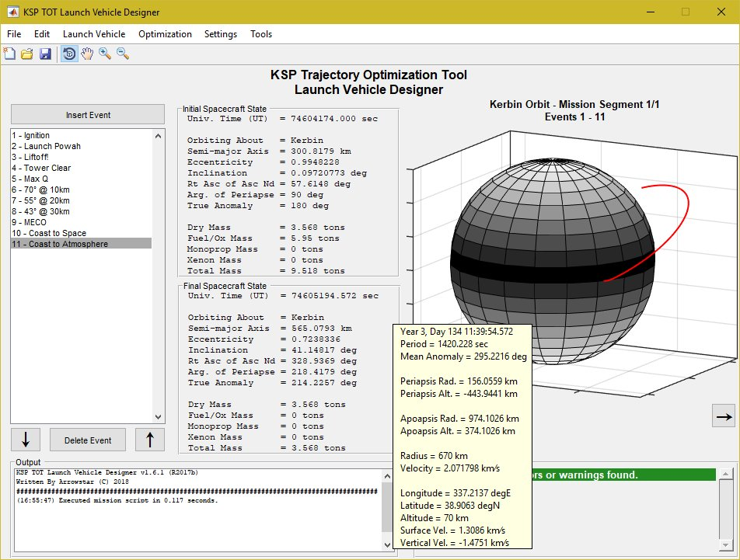
Task: Toggle the Rotate 3D tool
Action: click(69, 54)
